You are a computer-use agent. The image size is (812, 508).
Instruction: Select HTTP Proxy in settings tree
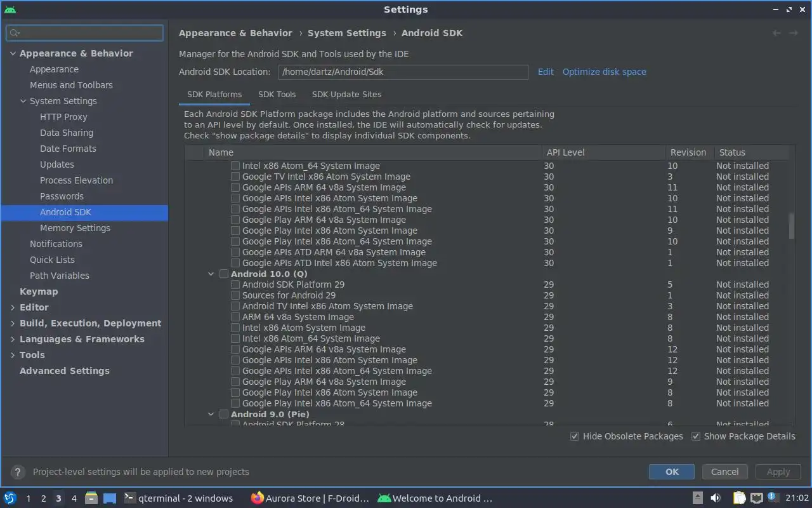63,117
